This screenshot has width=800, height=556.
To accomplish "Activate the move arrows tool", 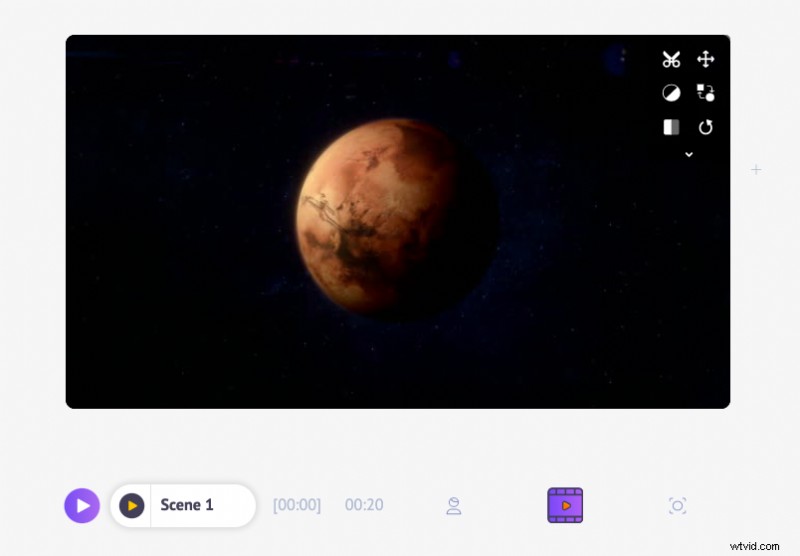I will [x=706, y=59].
